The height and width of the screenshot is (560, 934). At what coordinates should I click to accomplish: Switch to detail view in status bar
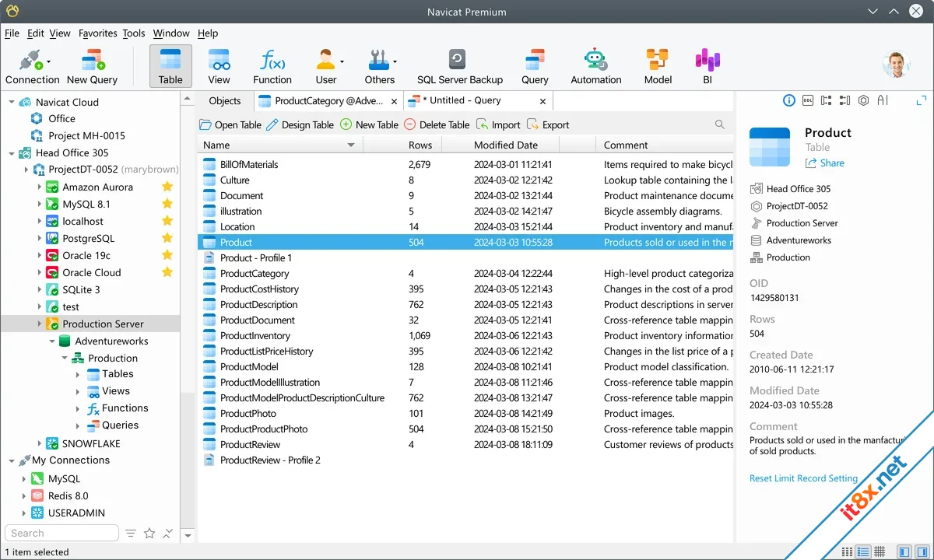pyautogui.click(x=863, y=551)
